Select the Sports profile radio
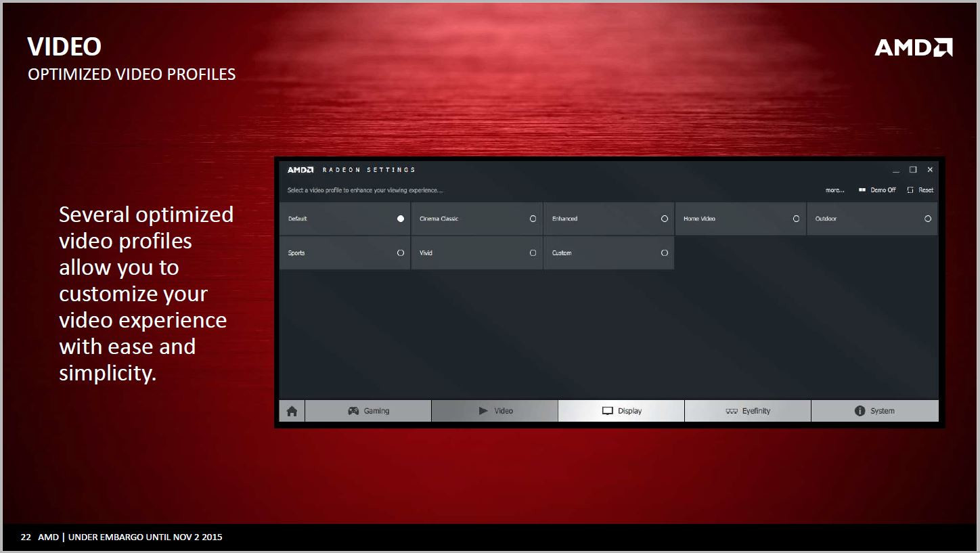Image resolution: width=980 pixels, height=553 pixels. (401, 252)
